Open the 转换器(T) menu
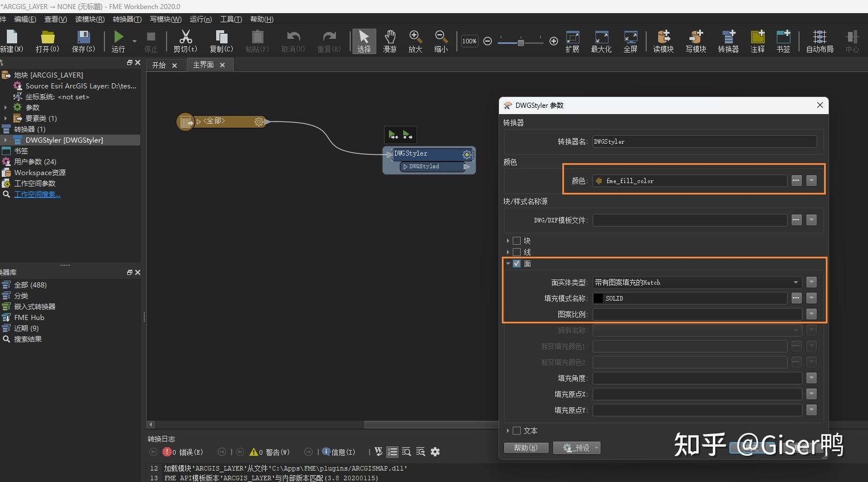This screenshot has height=482, width=868. point(127,19)
